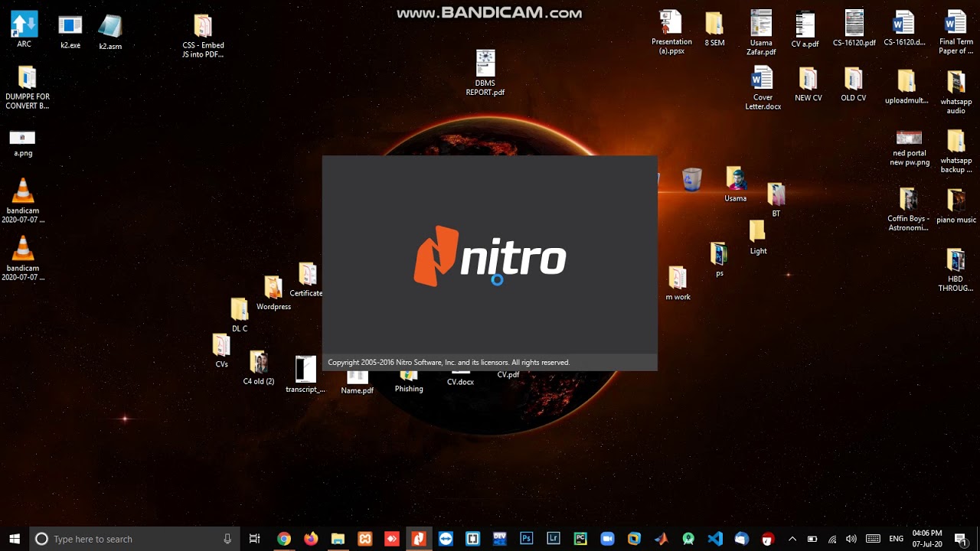Select the Usama Zafar.pdf file
980x551 pixels.
761,33
